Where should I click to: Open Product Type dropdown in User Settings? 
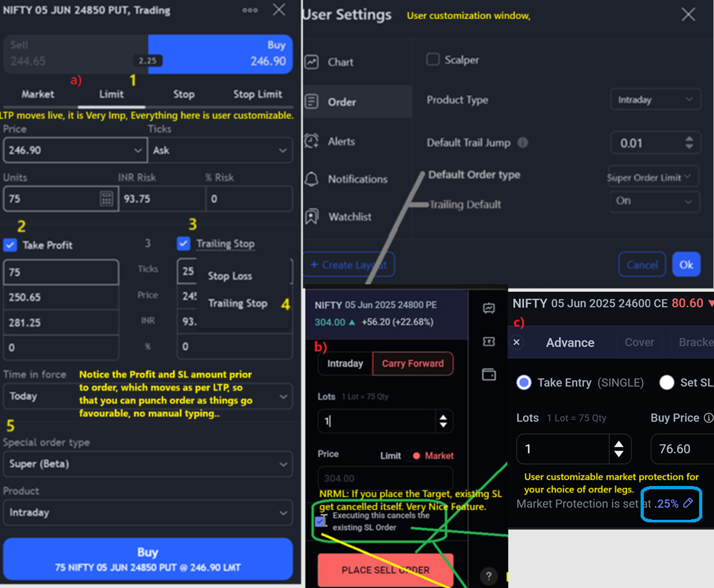coord(656,99)
